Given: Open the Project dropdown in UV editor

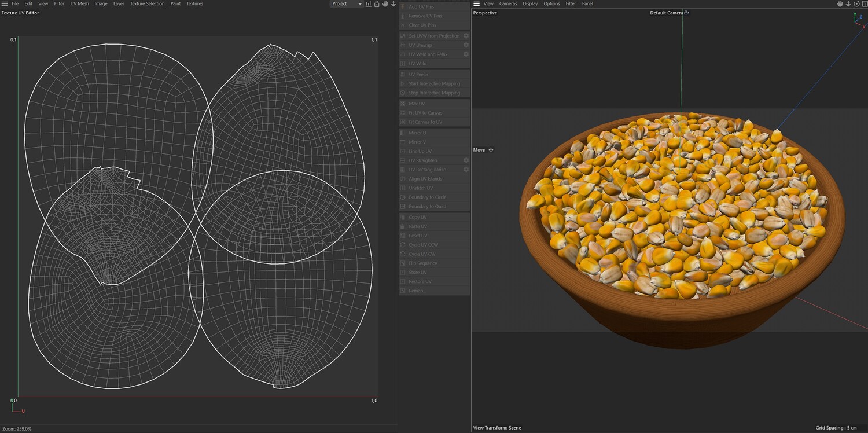Looking at the screenshot, I should click(x=346, y=3).
